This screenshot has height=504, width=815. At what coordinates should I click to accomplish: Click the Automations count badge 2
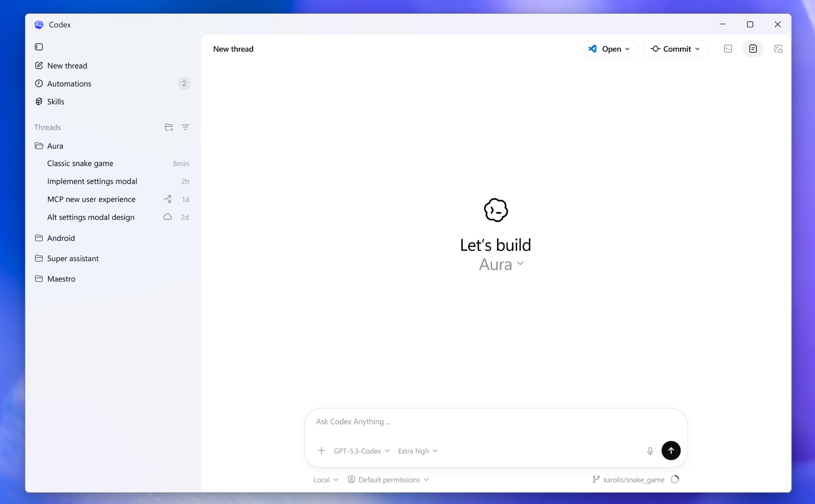[x=184, y=83]
